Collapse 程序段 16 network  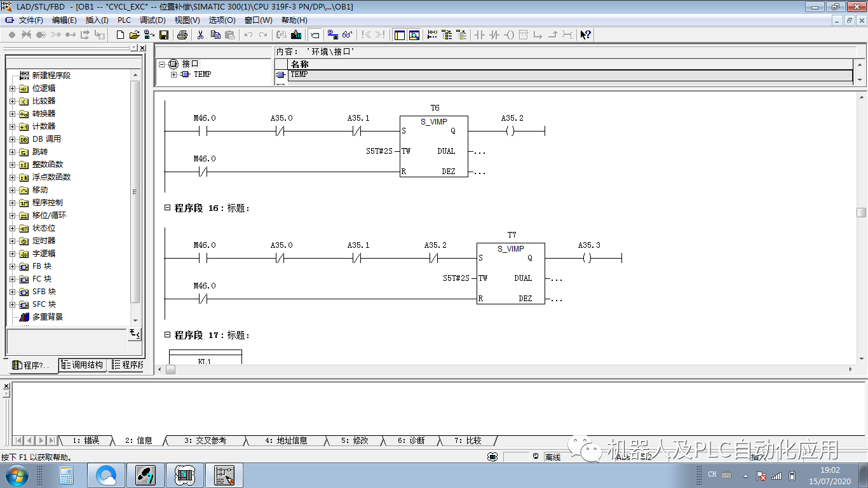point(168,208)
